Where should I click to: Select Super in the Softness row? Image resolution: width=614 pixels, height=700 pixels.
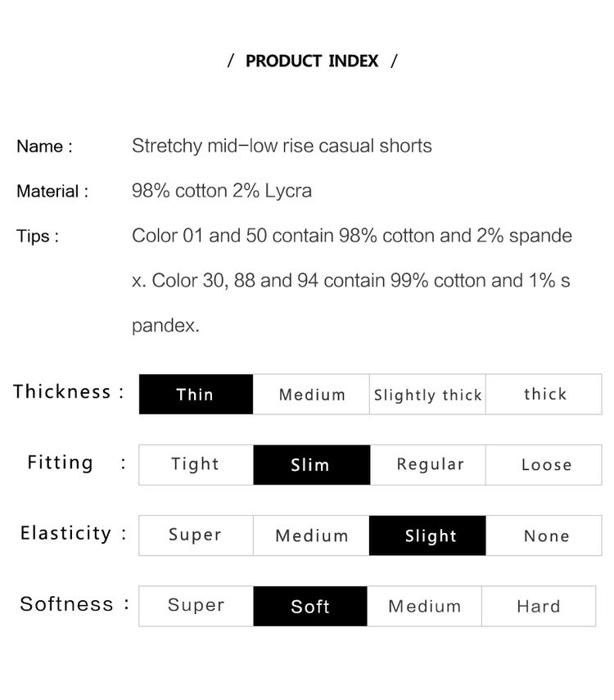click(x=196, y=606)
